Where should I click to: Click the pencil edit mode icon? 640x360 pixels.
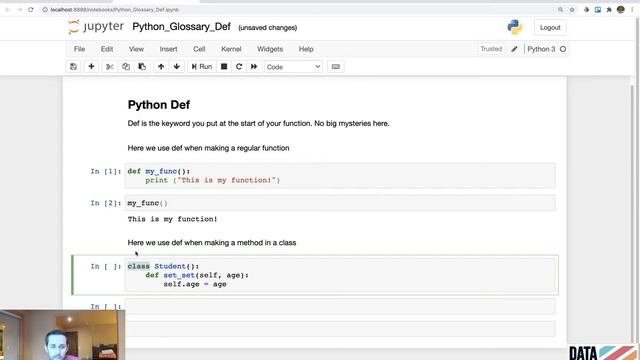[514, 49]
